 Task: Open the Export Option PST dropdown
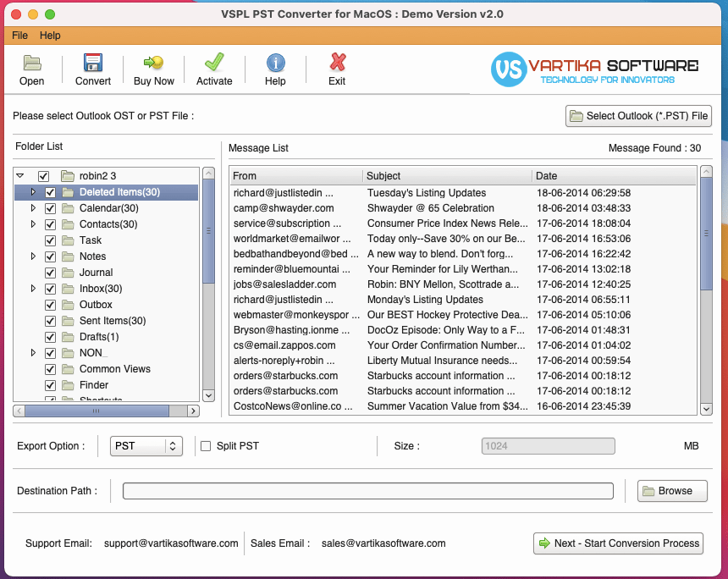[x=146, y=446]
